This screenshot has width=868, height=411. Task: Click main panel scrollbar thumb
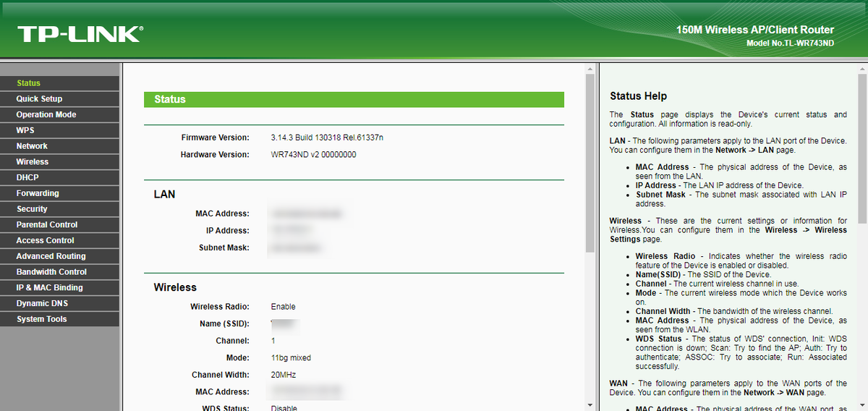[590, 162]
